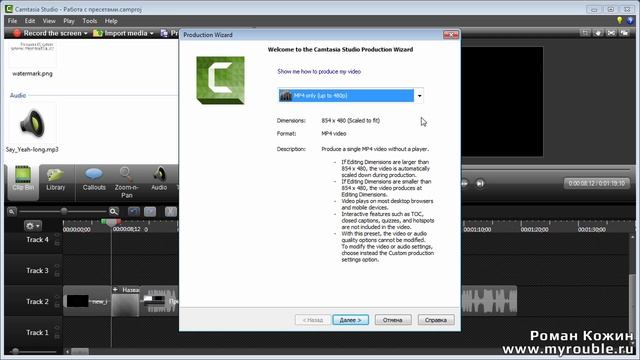Expand Record the screen dropdown arrow

(x=86, y=33)
